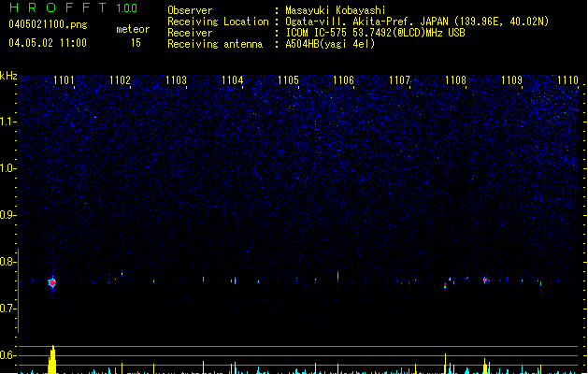Click the 0.9 kHz frequency label

click(x=7, y=215)
